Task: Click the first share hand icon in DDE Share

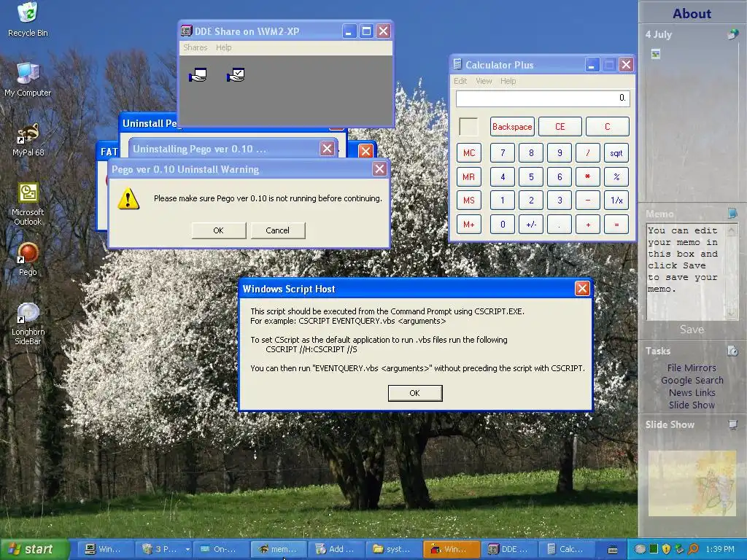Action: [198, 75]
